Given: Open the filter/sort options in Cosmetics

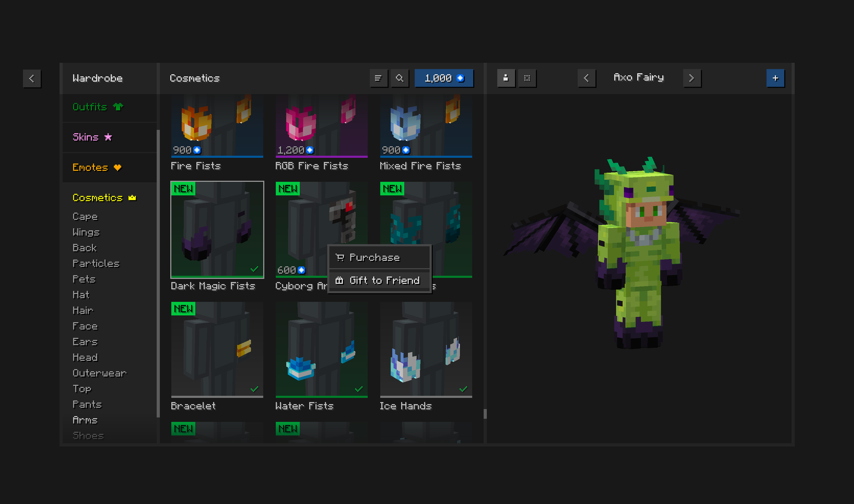Looking at the screenshot, I should tap(379, 78).
